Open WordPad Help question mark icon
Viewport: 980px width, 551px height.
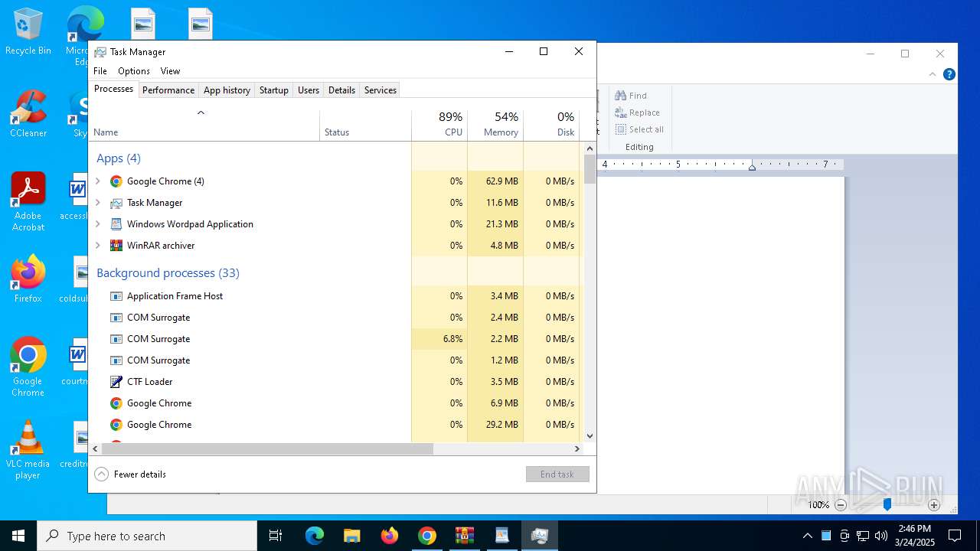coord(949,74)
